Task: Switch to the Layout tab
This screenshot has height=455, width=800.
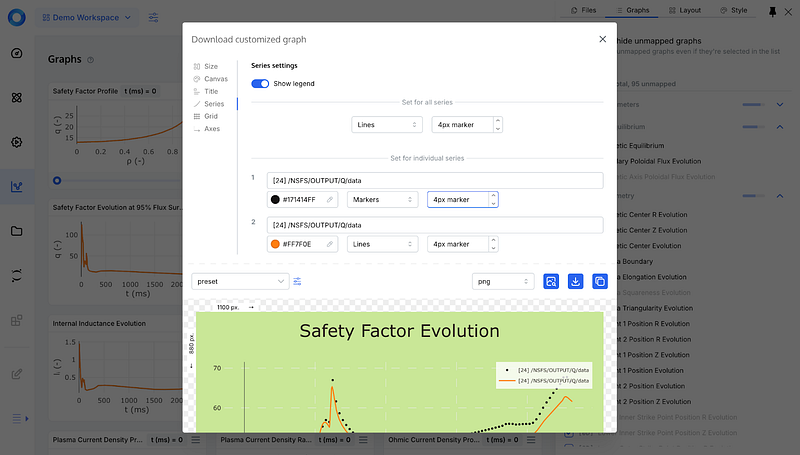Action: 685,10
